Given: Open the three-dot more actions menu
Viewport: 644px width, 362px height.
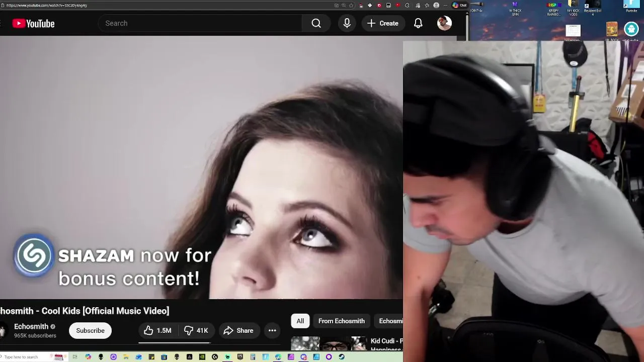Looking at the screenshot, I should click(272, 330).
